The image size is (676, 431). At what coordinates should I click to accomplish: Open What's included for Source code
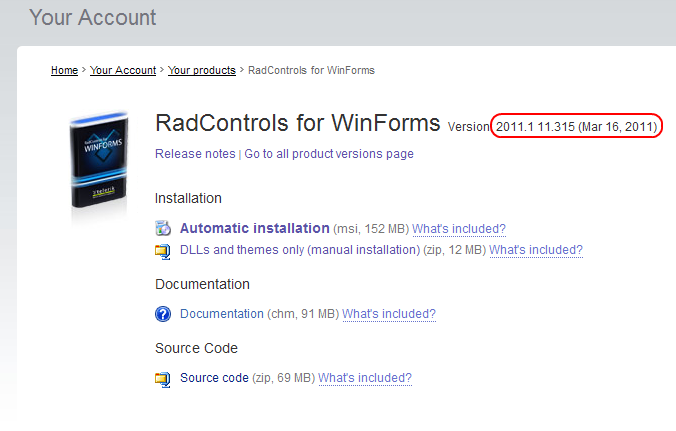click(x=365, y=378)
